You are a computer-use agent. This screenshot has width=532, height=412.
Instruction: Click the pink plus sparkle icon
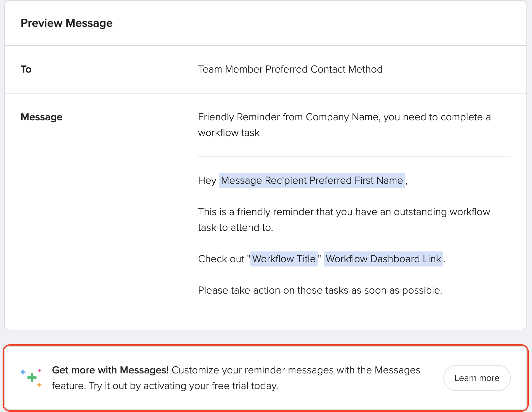coord(39,370)
